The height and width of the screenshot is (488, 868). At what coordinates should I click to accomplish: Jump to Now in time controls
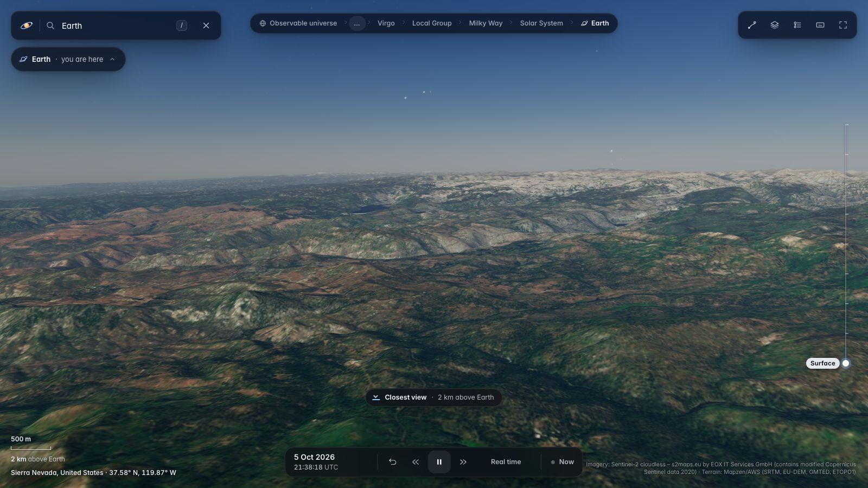pyautogui.click(x=563, y=462)
